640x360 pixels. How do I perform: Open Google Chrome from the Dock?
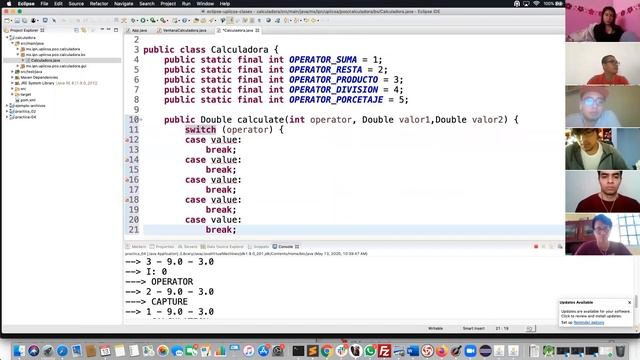pyautogui.click(x=327, y=351)
